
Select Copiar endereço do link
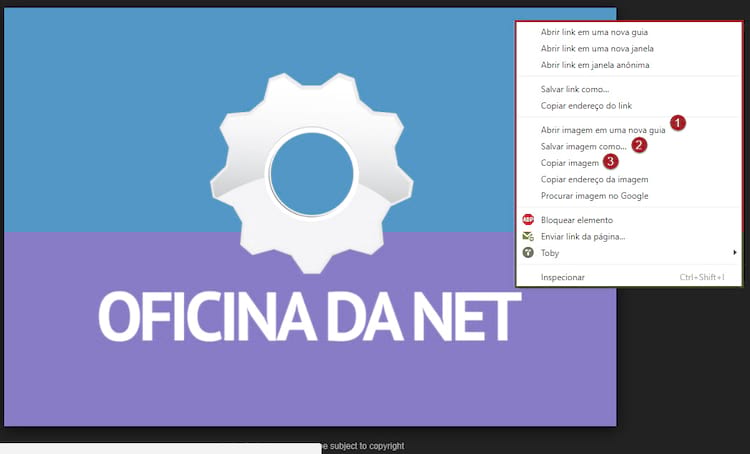pyautogui.click(x=586, y=105)
